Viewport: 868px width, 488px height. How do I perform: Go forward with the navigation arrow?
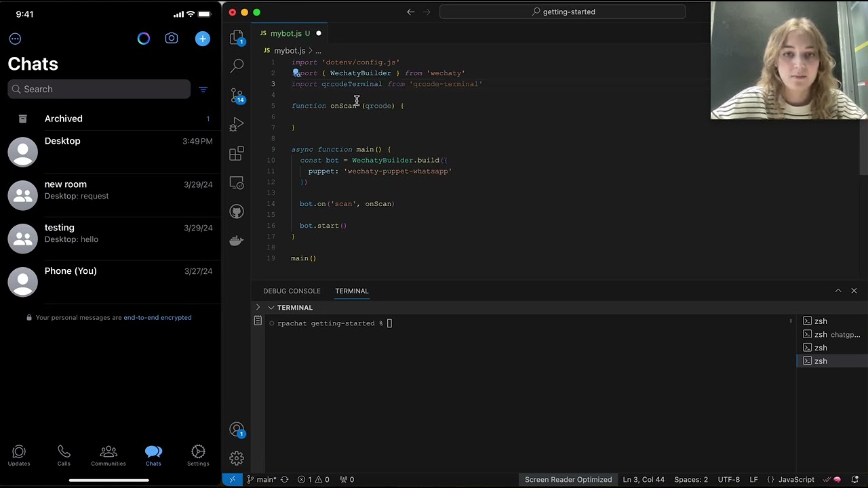tap(427, 12)
